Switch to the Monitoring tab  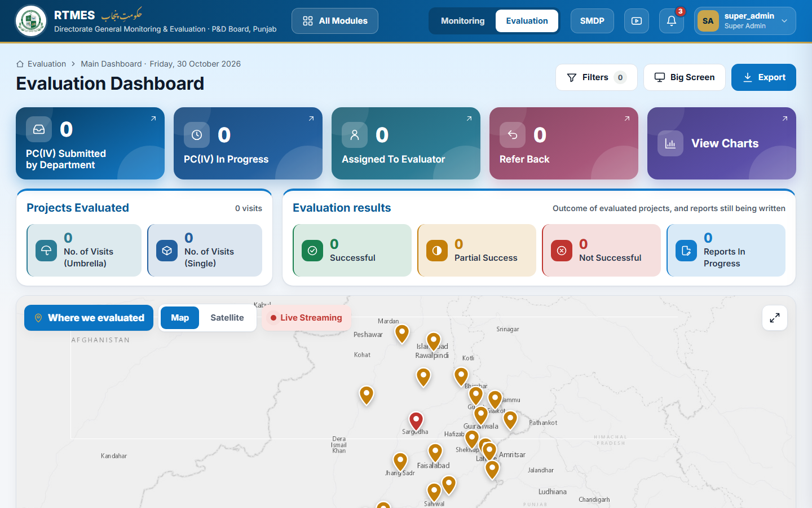coord(463,21)
